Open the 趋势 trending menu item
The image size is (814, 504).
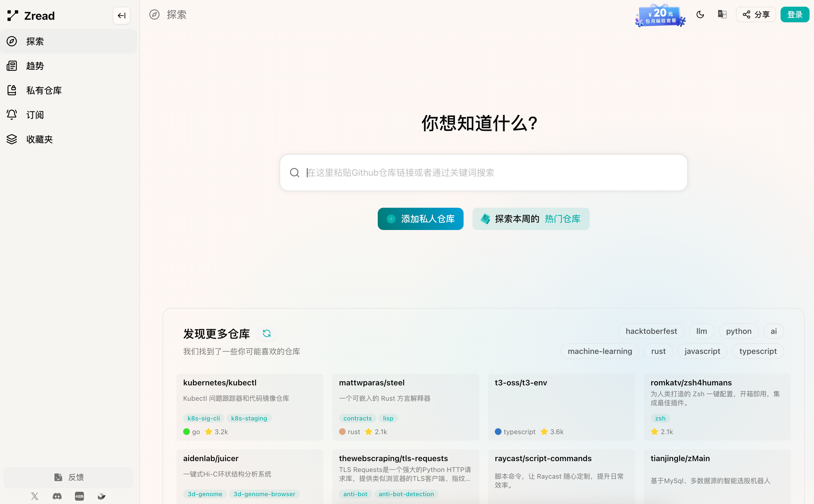point(35,66)
